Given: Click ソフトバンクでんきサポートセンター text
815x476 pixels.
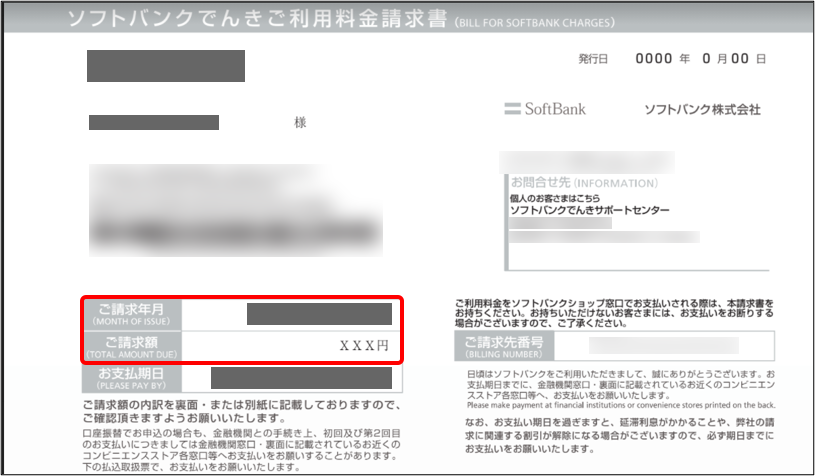Looking at the screenshot, I should point(589,210).
